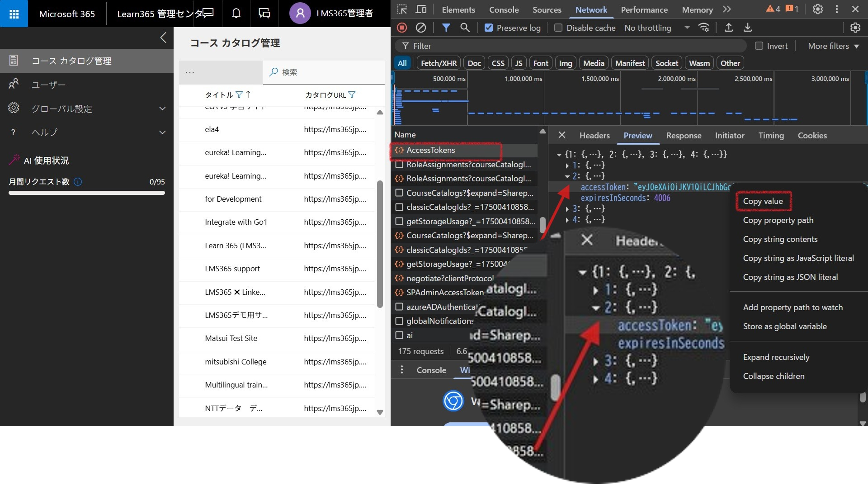This screenshot has width=868, height=484.
Task: Expand item 1 in the JSON preview
Action: (567, 165)
